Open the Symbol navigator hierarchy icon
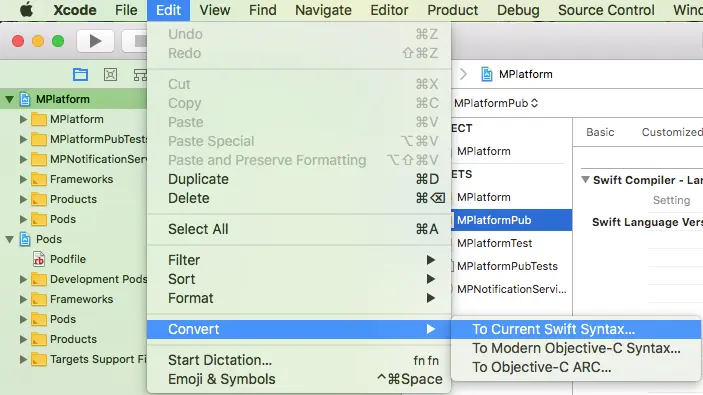Screen dimensions: 703x395 click(140, 74)
